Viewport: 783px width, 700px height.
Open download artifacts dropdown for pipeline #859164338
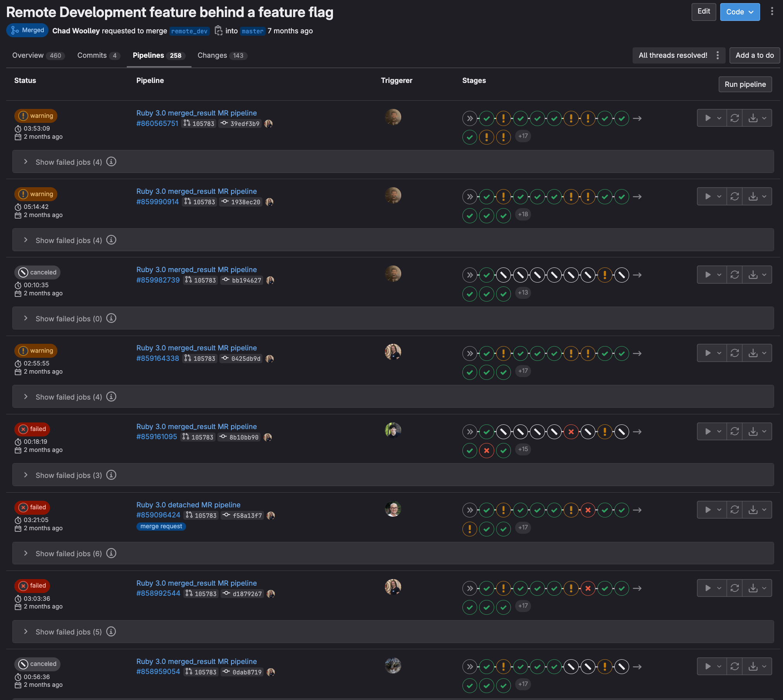click(x=757, y=353)
